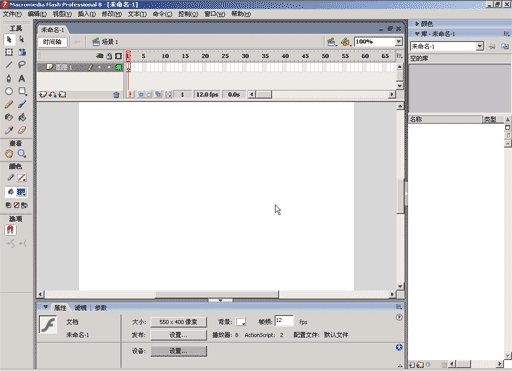Open the stage zoom 100% dropdown

pyautogui.click(x=399, y=42)
